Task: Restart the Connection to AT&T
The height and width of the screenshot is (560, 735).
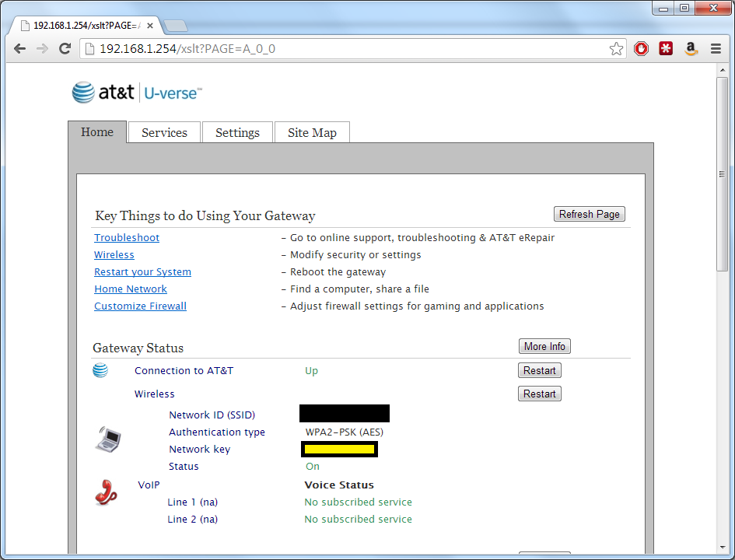Action: (540, 370)
